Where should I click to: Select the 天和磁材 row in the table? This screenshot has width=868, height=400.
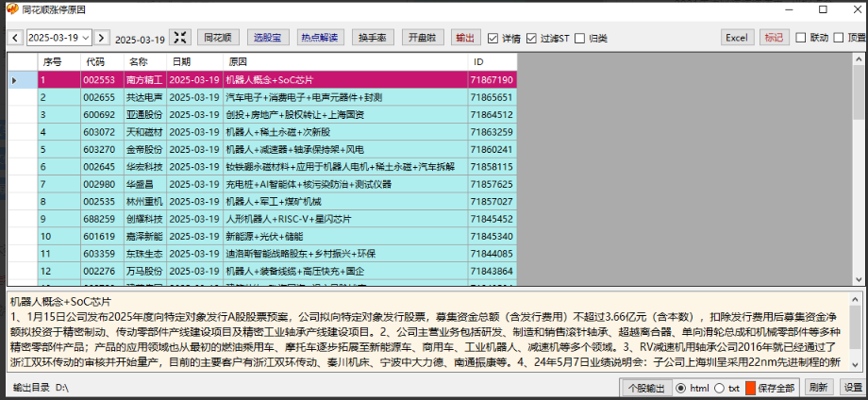click(x=144, y=131)
